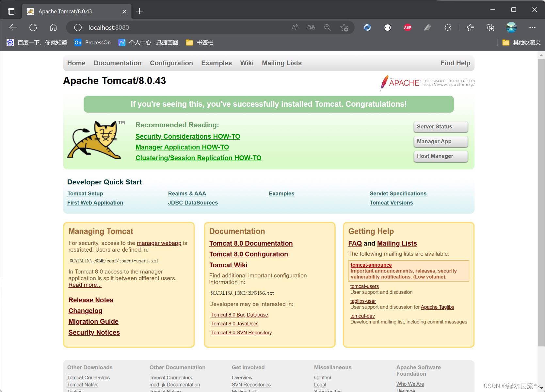Open the translate page icon
Image resolution: width=545 pixels, height=392 pixels.
click(311, 27)
